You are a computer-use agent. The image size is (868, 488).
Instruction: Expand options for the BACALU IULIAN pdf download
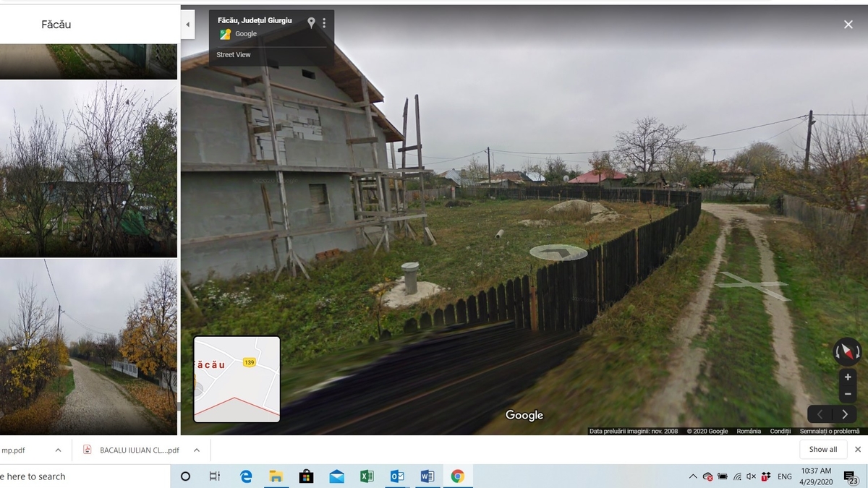coord(196,450)
